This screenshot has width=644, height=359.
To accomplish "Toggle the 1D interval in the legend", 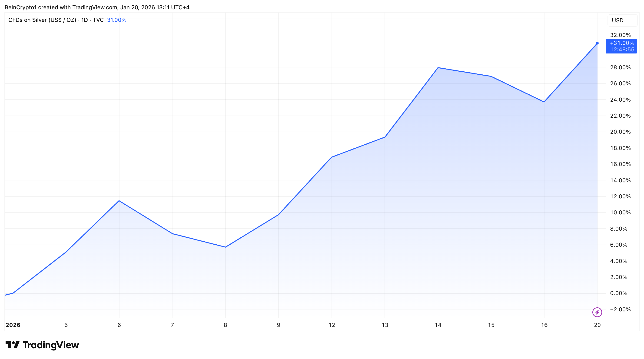I will click(85, 20).
